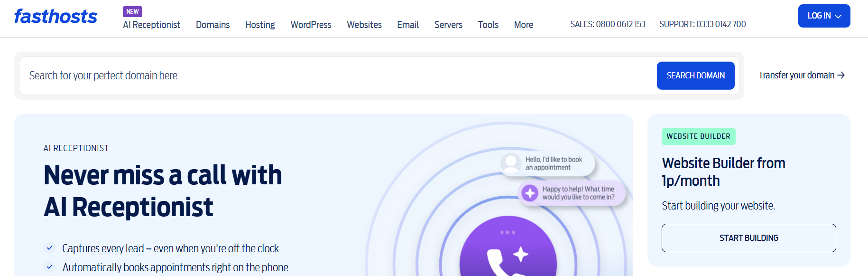Click the SEARCH DOMAIN button
868x276 pixels.
point(696,76)
